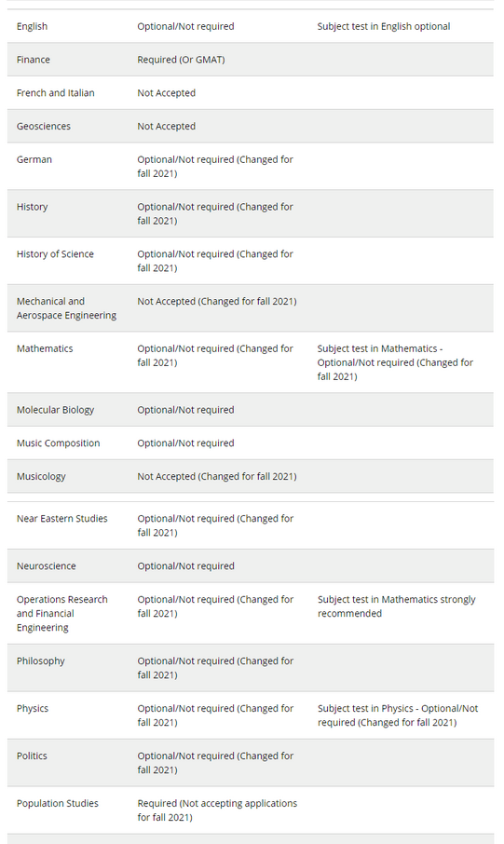
Task: Select the Near Eastern Studies label
Action: point(61,519)
